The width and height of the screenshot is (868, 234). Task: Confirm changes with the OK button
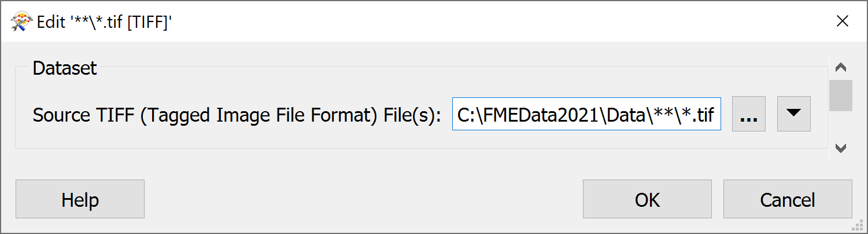(647, 199)
